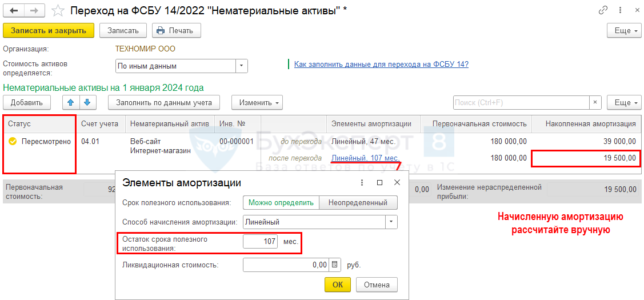Click the forward navigation arrow
Screen dimensions: 644x300
[34, 10]
